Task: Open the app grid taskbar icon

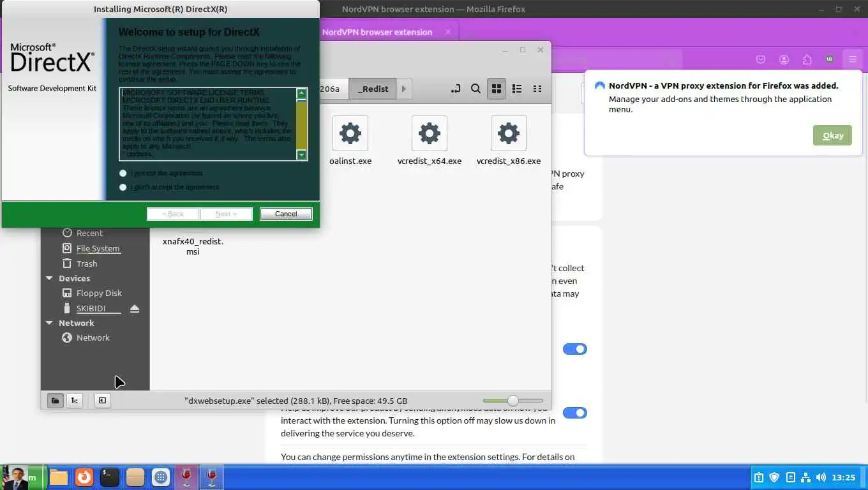Action: [x=161, y=477]
